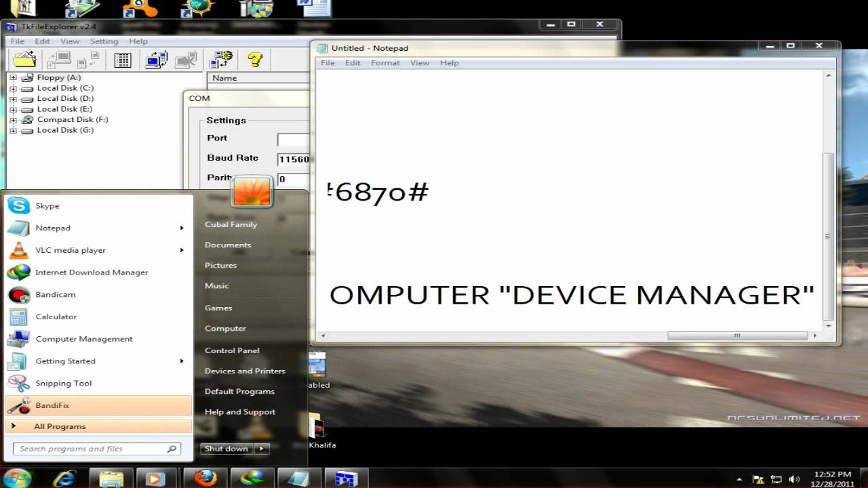Click the Shut down button
The image size is (868, 488).
pyautogui.click(x=226, y=449)
